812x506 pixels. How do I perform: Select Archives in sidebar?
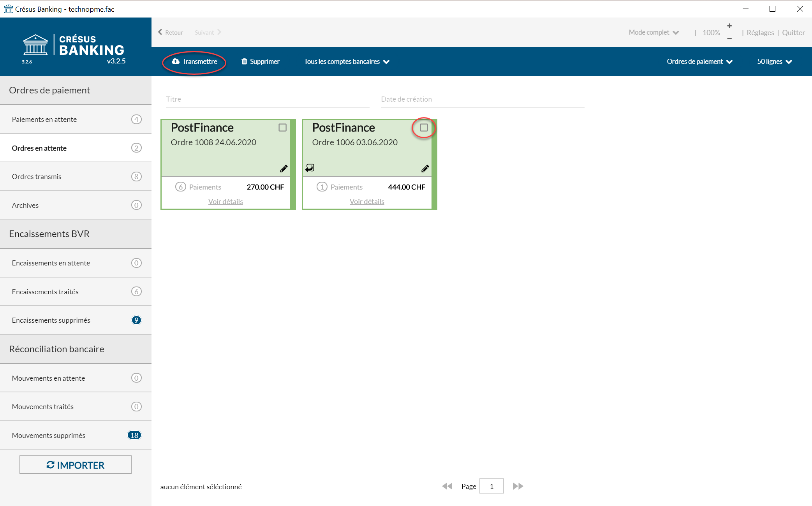(76, 205)
